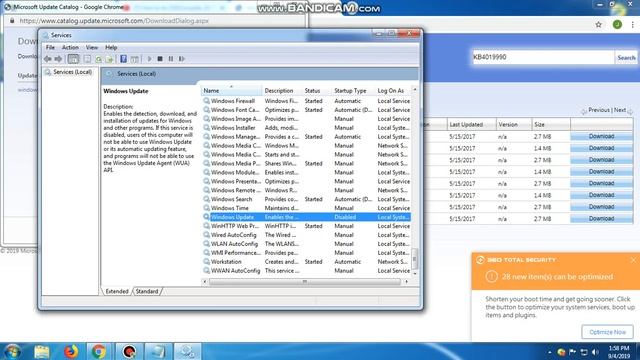Close the 360 Total Security notification
This screenshot has height=360, width=640.
pos(633,260)
